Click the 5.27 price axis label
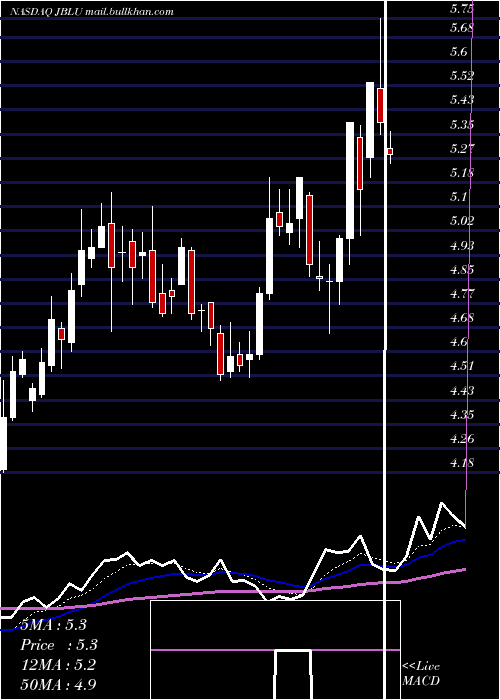This screenshot has width=500, height=700. tap(462, 148)
